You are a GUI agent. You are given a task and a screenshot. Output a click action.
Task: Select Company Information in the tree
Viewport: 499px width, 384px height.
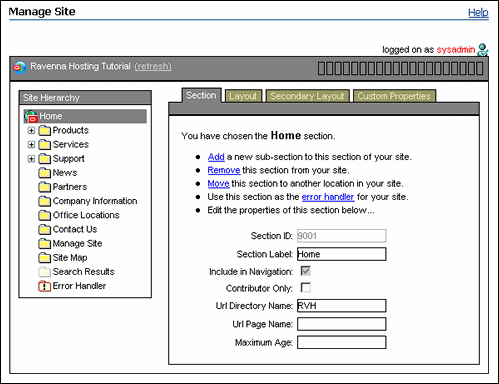(95, 201)
